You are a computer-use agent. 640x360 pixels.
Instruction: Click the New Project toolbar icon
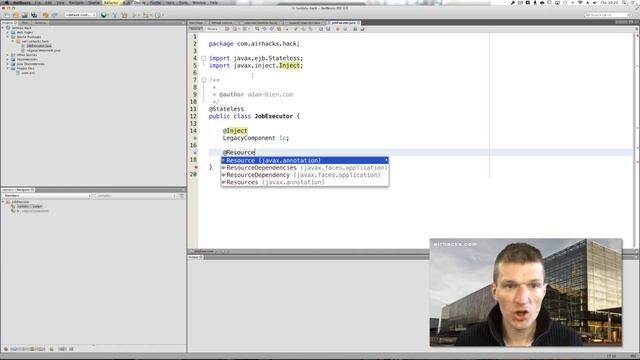tap(16, 15)
